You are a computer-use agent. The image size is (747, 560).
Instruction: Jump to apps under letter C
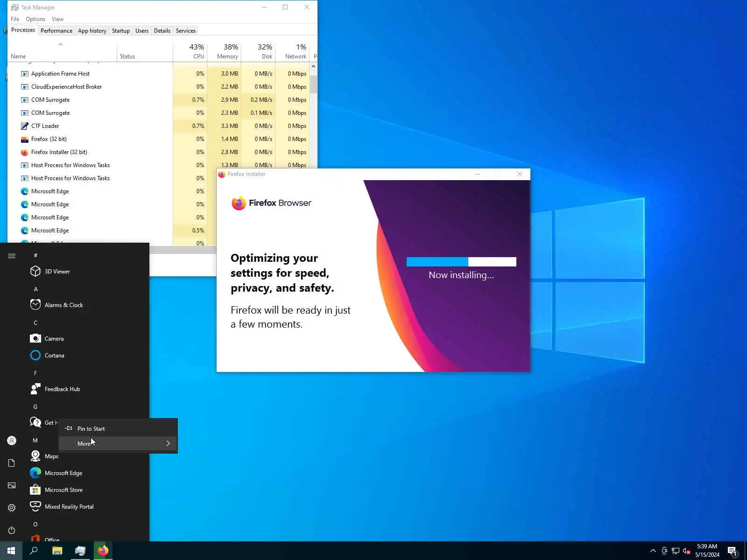coord(35,323)
